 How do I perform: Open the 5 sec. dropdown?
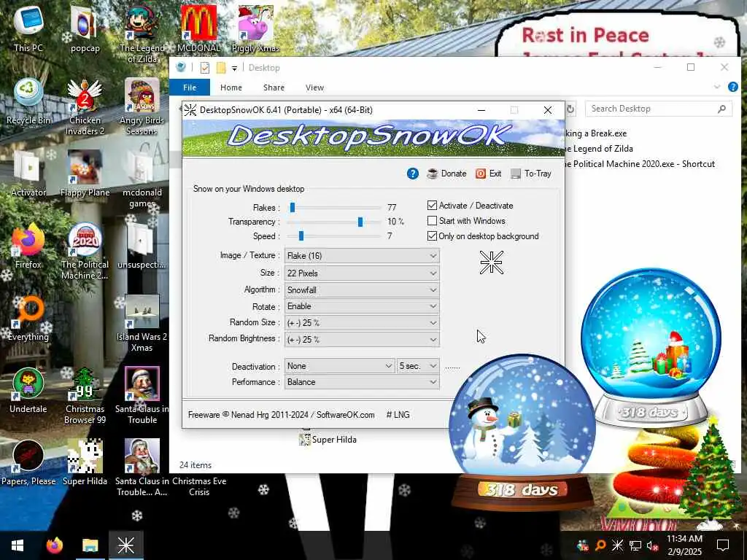point(418,366)
